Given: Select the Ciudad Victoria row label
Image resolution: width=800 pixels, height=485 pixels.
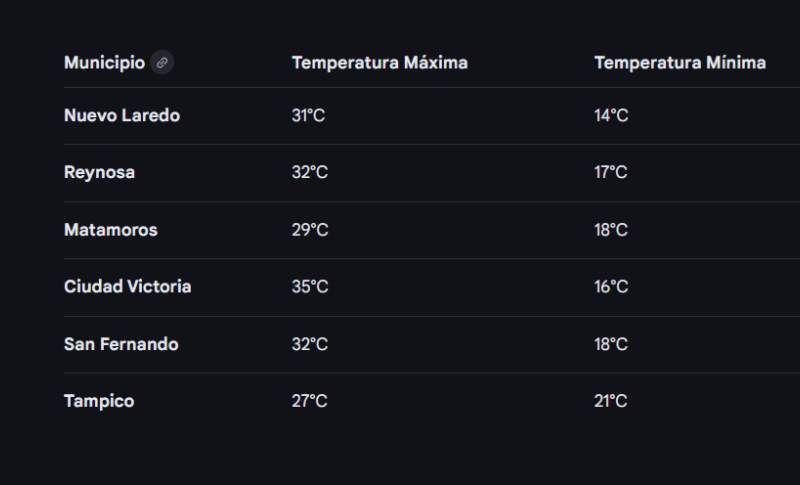Looking at the screenshot, I should [127, 287].
